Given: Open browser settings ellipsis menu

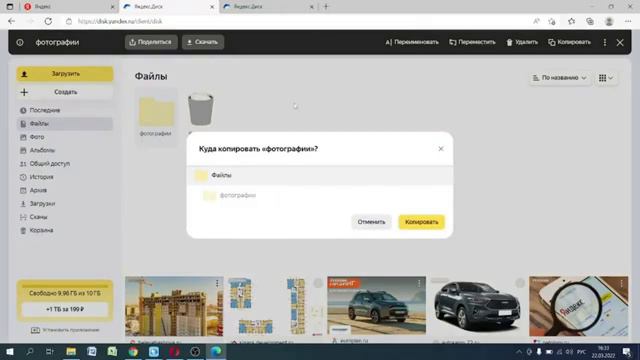Looking at the screenshot, I should point(628,21).
